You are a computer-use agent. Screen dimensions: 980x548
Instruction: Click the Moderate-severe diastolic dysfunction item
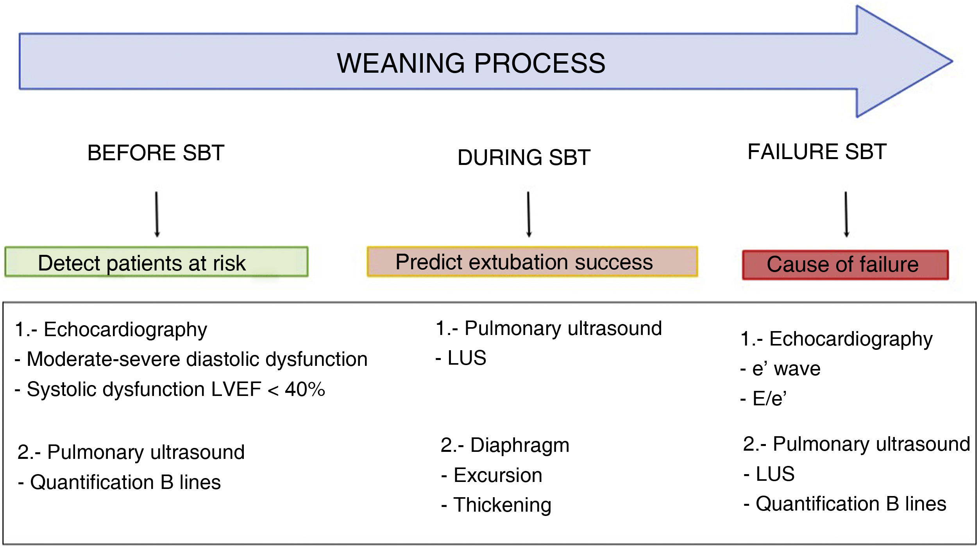(191, 359)
